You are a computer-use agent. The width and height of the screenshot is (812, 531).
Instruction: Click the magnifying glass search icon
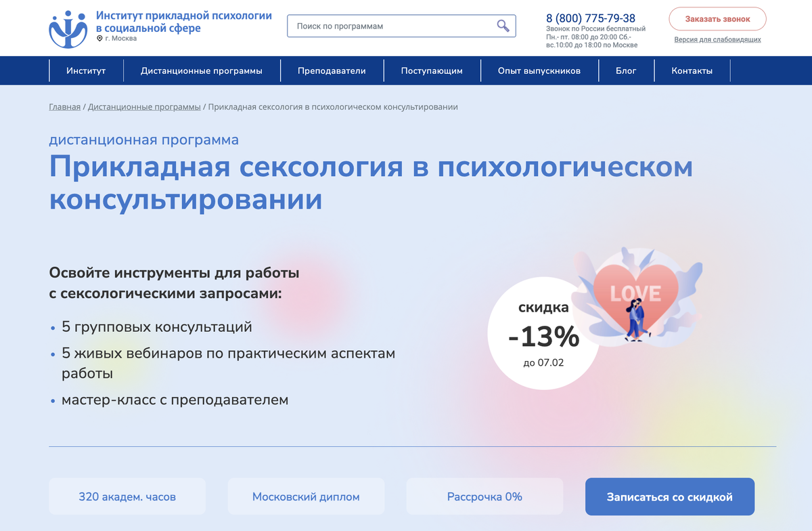pos(502,26)
